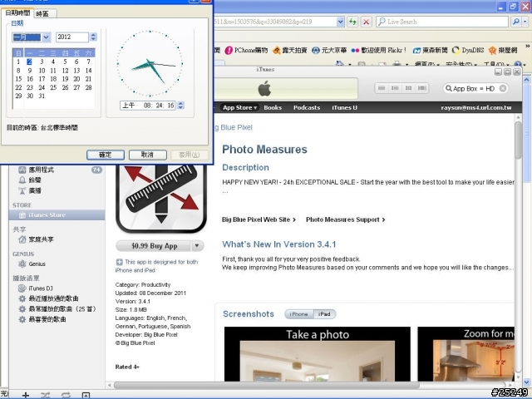532x399 pixels.
Task: Click the browser refresh icon
Action: 352,22
